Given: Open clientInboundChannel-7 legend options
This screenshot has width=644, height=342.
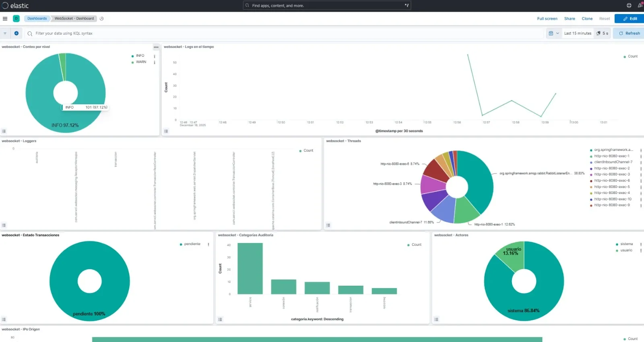Looking at the screenshot, I should [641, 162].
